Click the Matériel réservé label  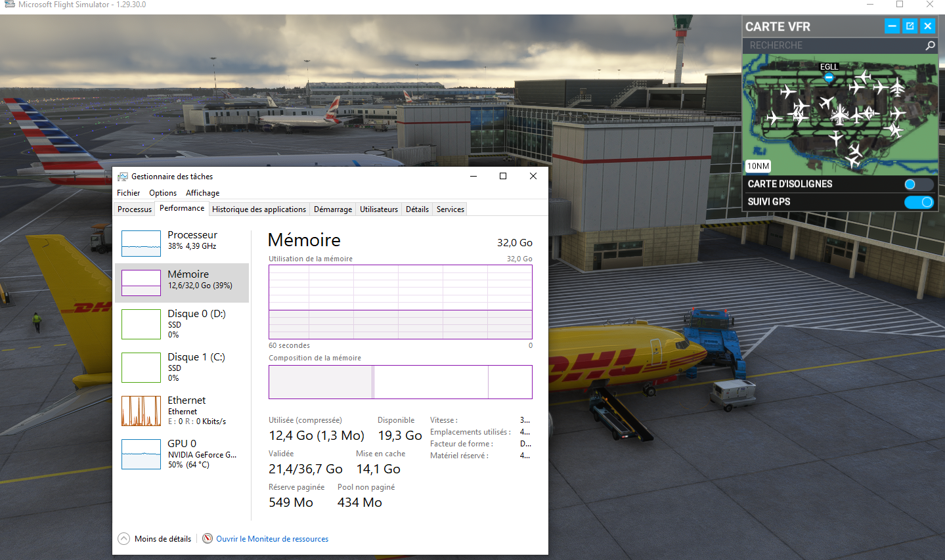[x=459, y=456]
